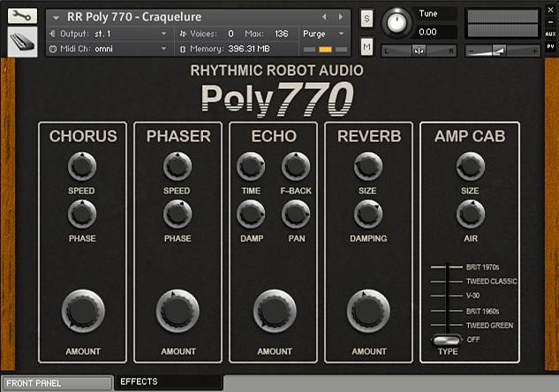Click the Voices count 0
559x392 pixels.
click(x=230, y=34)
